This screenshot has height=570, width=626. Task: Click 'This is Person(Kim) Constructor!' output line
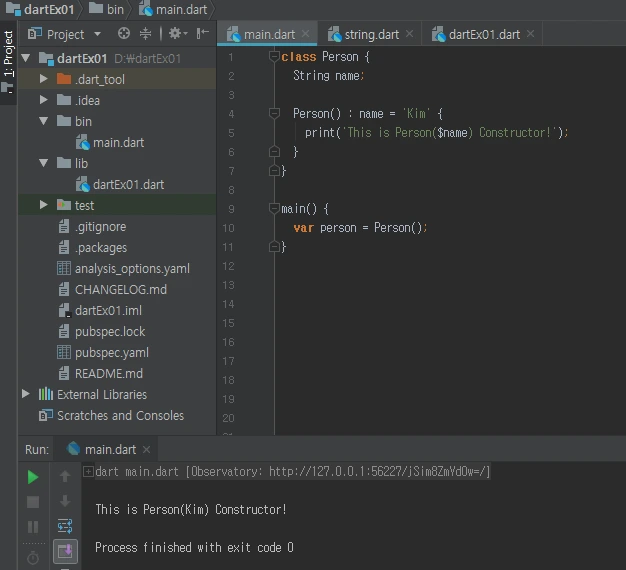point(191,509)
